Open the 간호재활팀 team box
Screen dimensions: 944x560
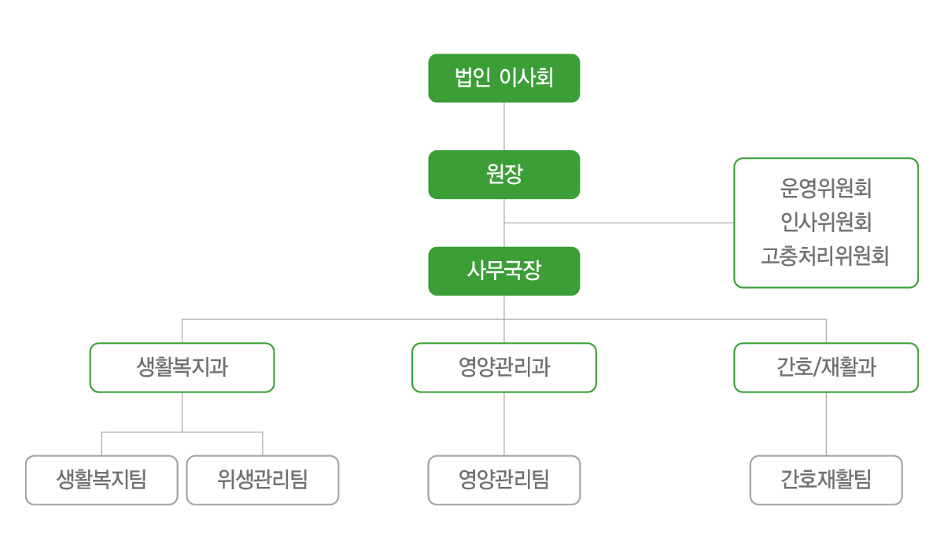coord(826,480)
